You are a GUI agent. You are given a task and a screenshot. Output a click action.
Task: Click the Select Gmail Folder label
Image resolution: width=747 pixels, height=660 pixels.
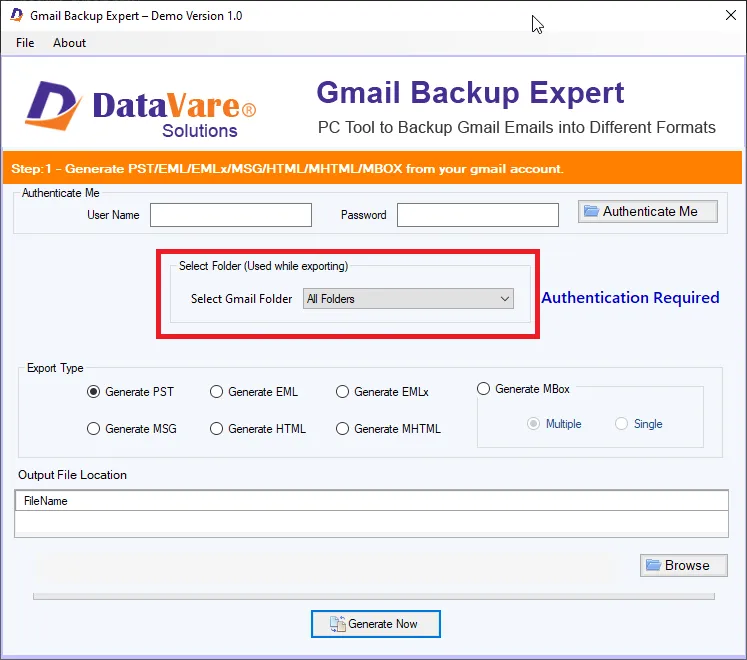[x=242, y=299]
